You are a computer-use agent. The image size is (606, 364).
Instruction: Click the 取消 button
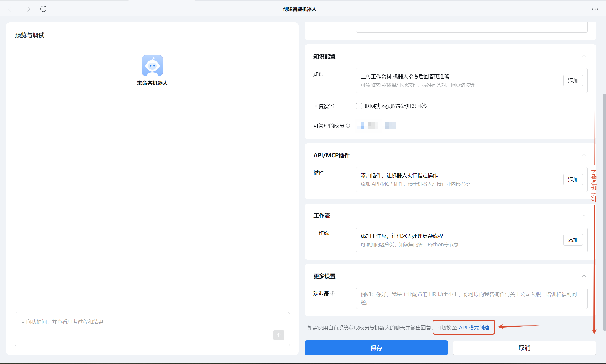tap(524, 348)
